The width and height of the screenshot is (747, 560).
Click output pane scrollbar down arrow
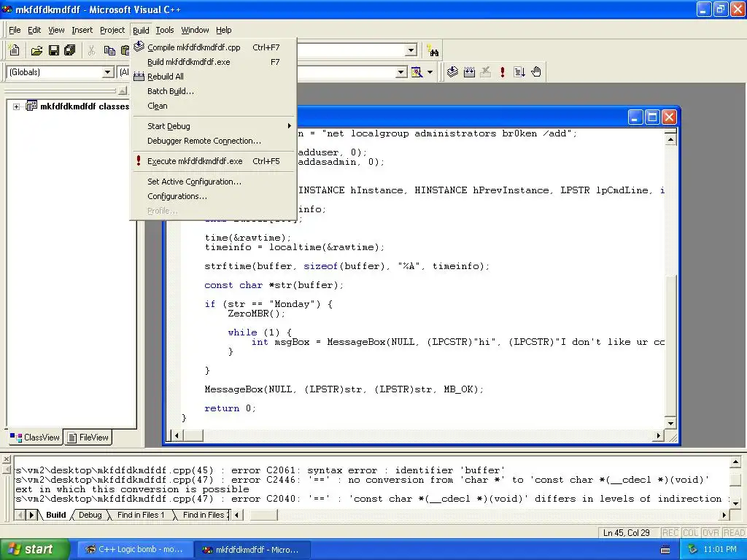click(735, 503)
